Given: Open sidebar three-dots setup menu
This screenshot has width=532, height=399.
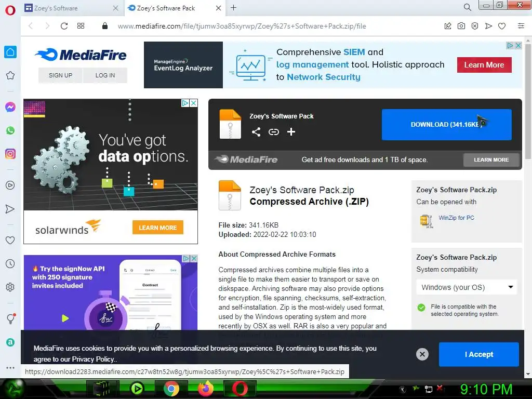Looking at the screenshot, I should [10, 367].
